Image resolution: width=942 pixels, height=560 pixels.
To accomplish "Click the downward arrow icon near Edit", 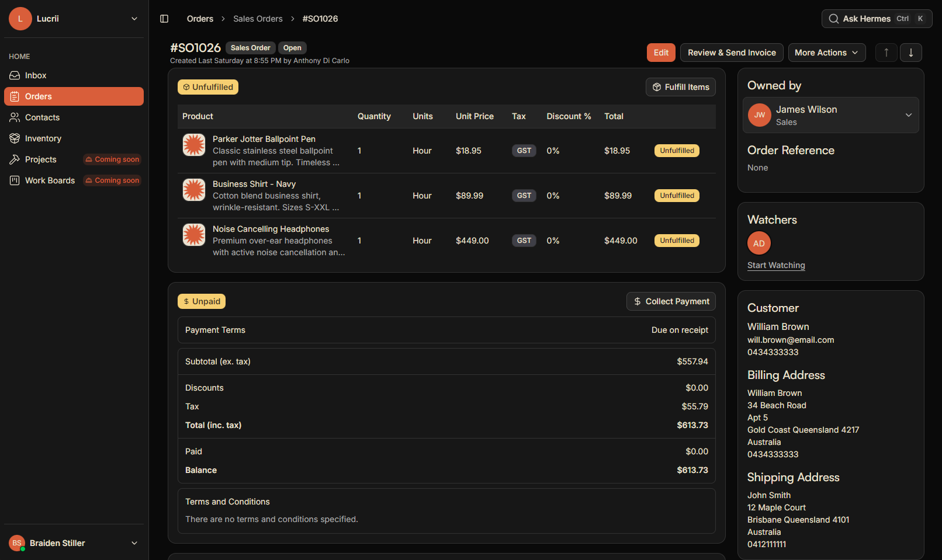I will pyautogui.click(x=910, y=53).
